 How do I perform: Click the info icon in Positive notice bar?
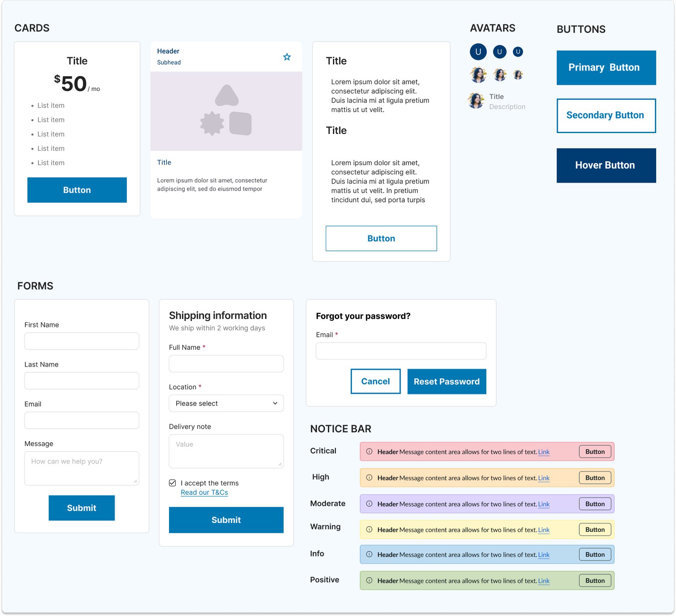369,581
